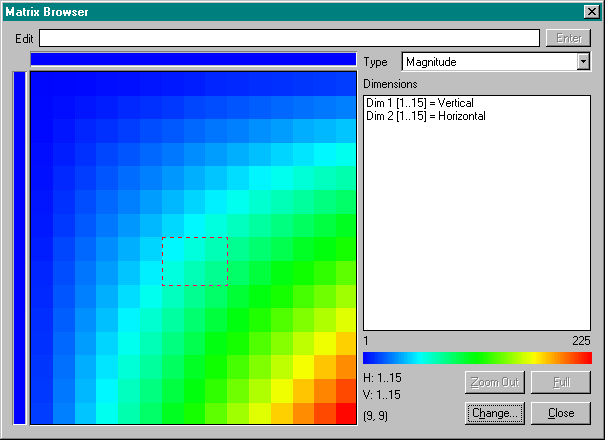Open the Type dropdown arrow
The image size is (605, 440).
(x=583, y=62)
